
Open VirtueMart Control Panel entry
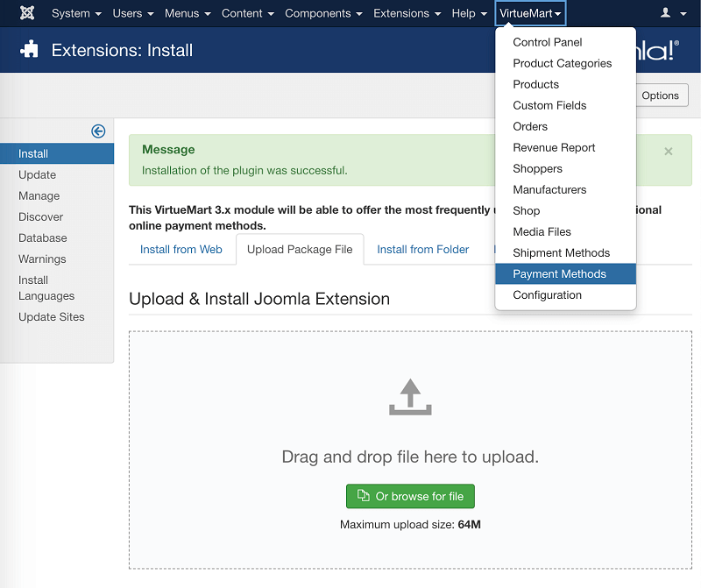(547, 42)
